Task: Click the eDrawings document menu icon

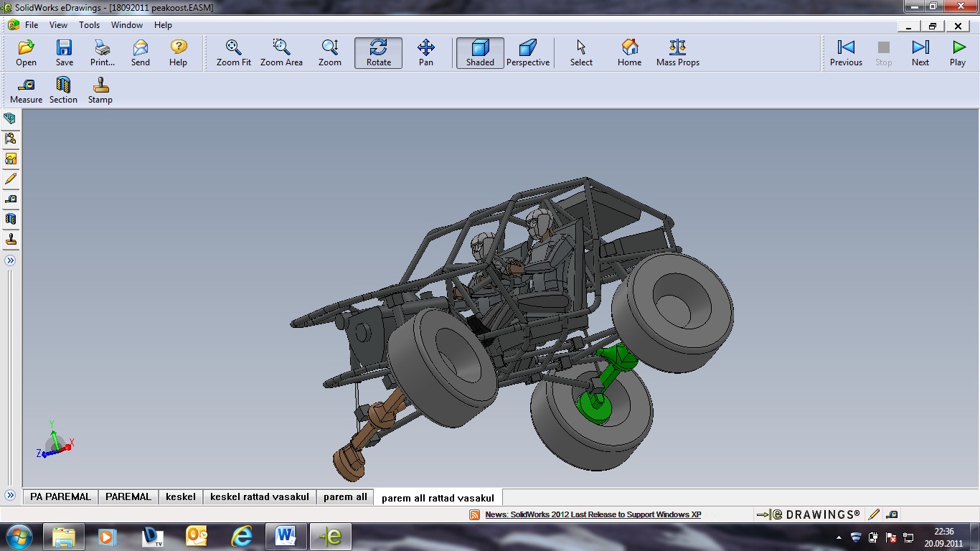Action: (x=13, y=25)
